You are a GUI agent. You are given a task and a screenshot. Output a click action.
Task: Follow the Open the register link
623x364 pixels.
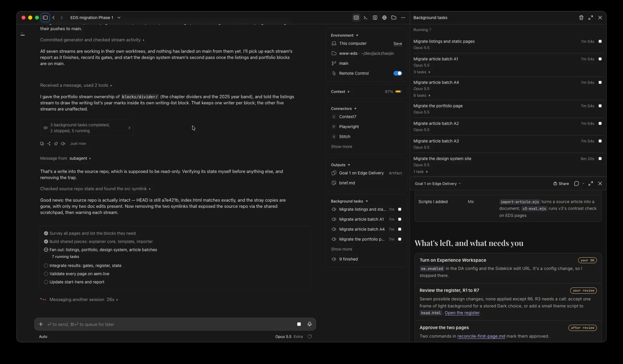(x=462, y=313)
